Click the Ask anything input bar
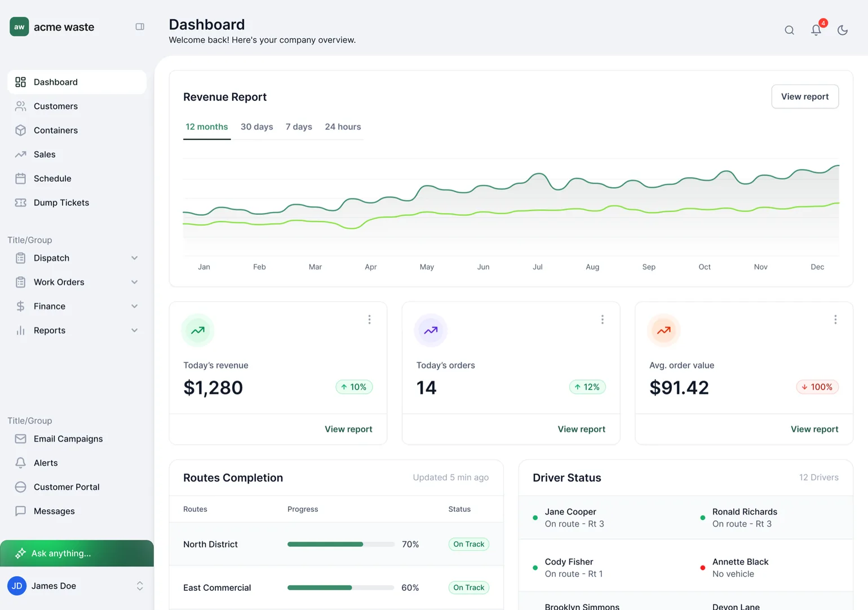Screen dimensions: 868x610 tap(77, 554)
